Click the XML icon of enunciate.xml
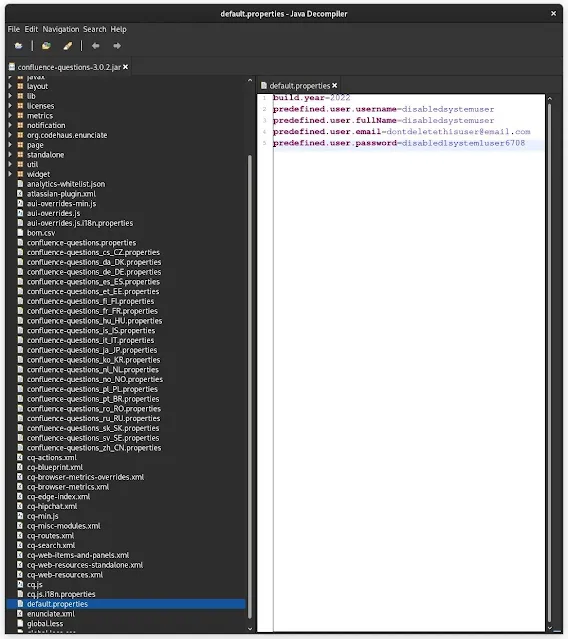The width and height of the screenshot is (568, 639). coord(20,614)
